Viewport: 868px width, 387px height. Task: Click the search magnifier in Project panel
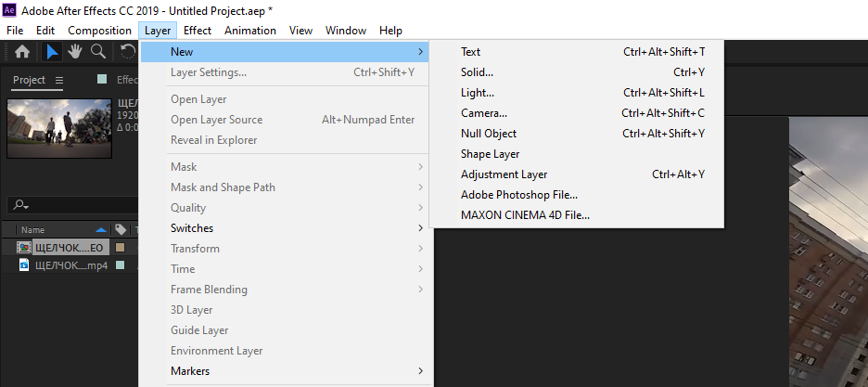19,205
